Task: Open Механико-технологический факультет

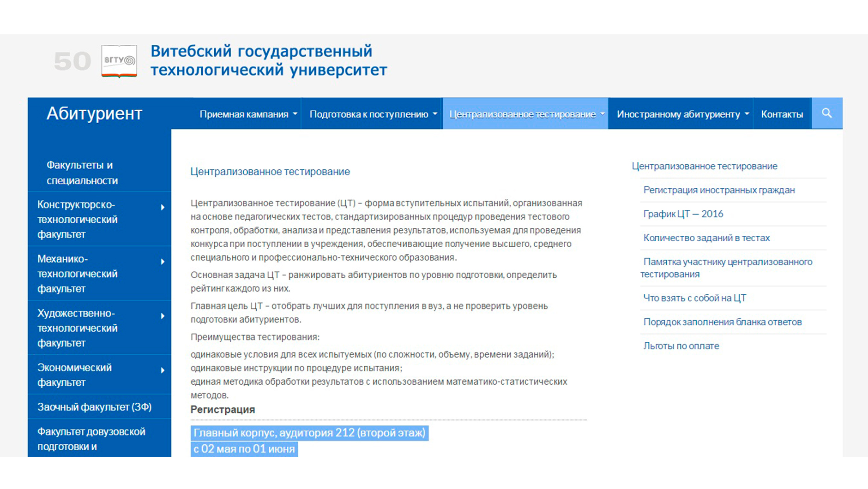Action: click(77, 274)
